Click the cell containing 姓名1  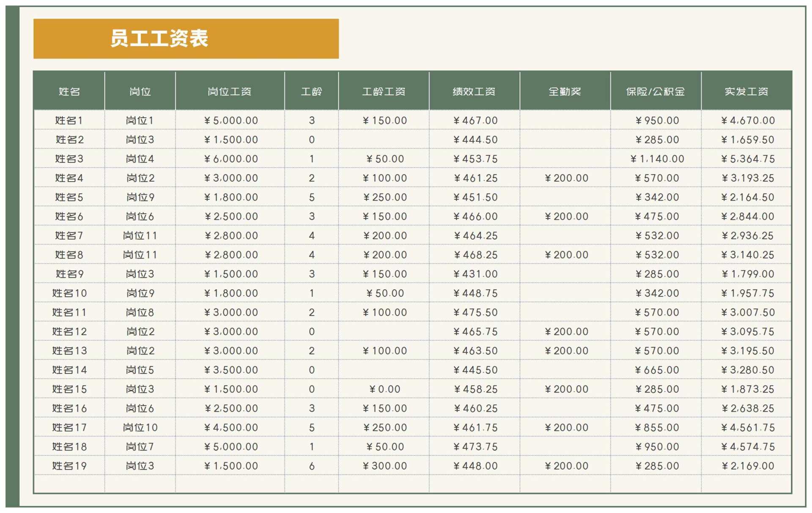click(x=69, y=120)
